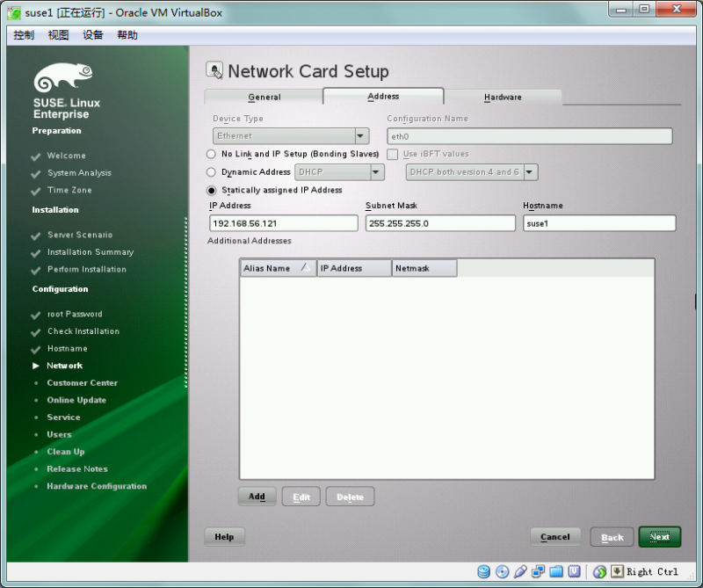Open the hard disk status icon
Screen dimensions: 703x588
[x=483, y=572]
